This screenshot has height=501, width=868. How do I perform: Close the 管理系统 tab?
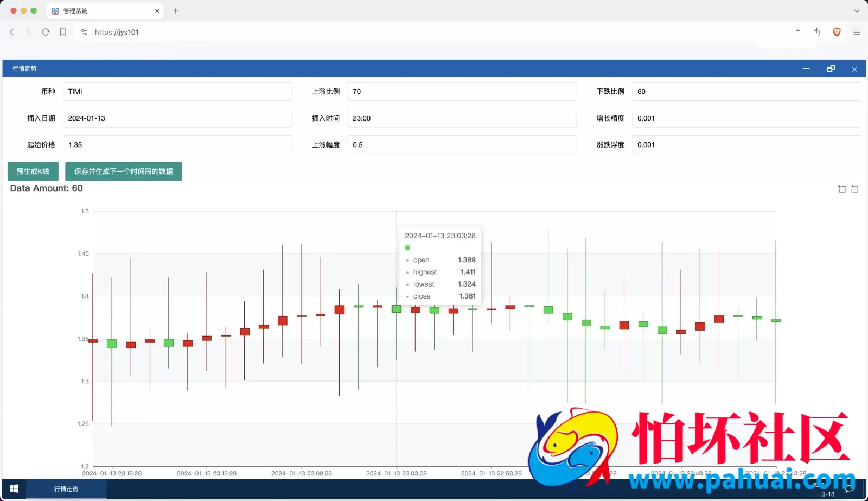point(157,11)
